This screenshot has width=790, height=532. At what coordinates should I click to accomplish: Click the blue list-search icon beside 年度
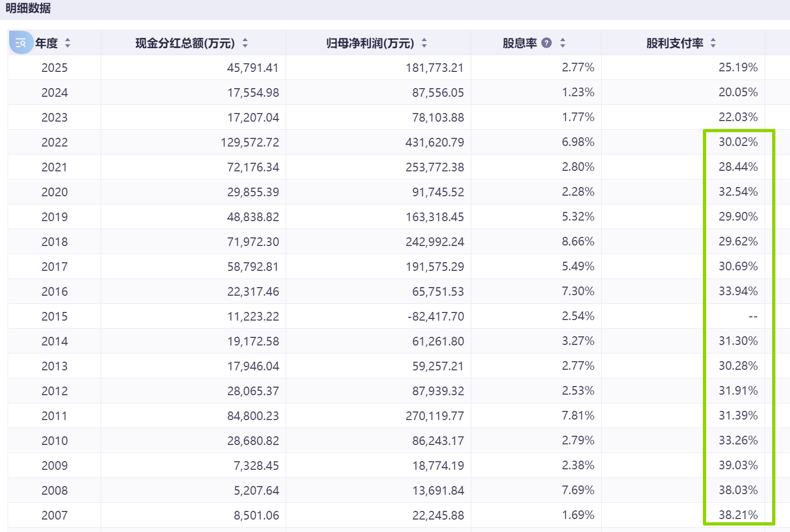[21, 43]
